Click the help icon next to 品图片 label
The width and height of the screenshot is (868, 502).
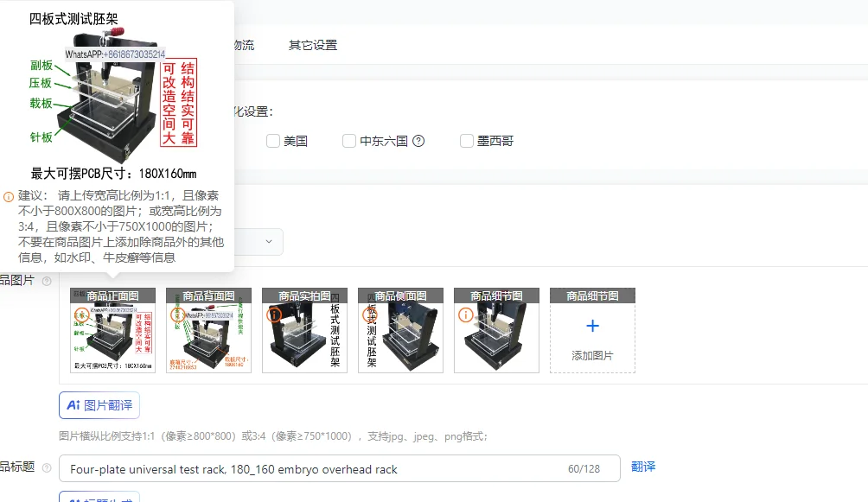tap(47, 281)
